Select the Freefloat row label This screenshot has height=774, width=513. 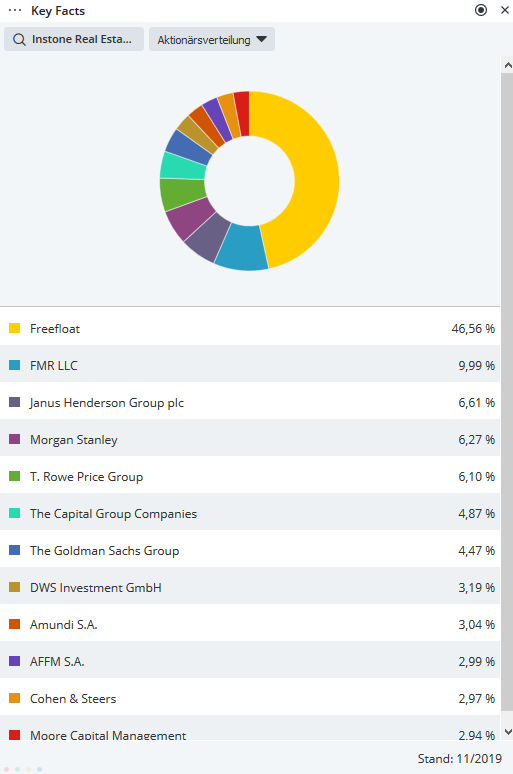coord(55,329)
